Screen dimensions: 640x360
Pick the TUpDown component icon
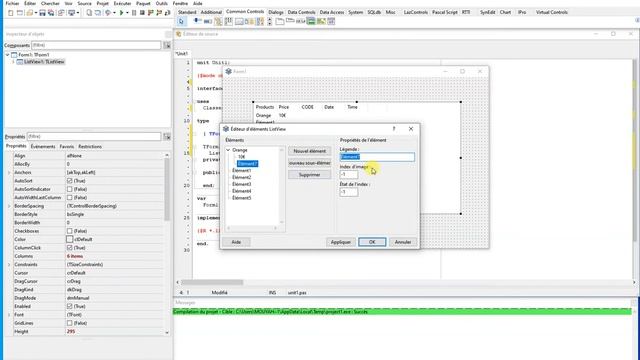tap(269, 21)
